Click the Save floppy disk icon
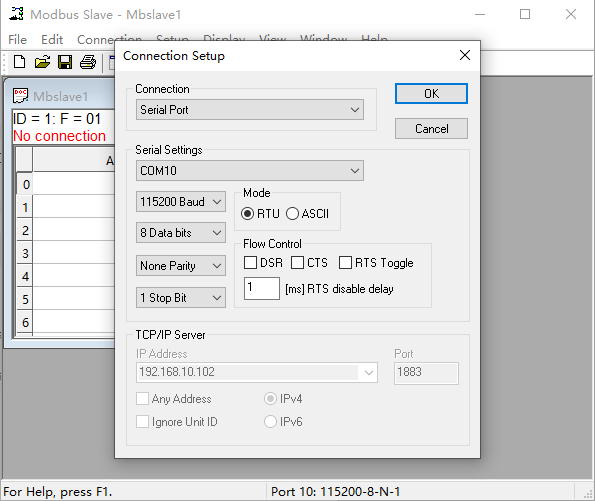The height and width of the screenshot is (501, 595). point(65,62)
